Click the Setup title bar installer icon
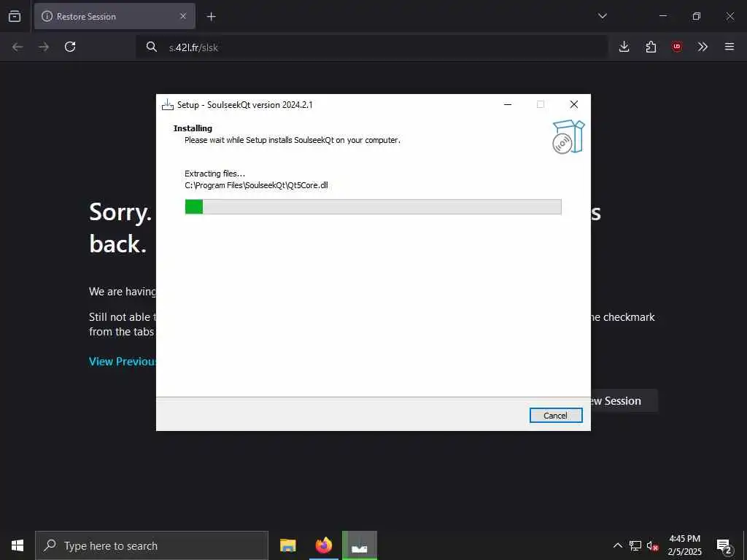The height and width of the screenshot is (560, 747). pos(168,105)
